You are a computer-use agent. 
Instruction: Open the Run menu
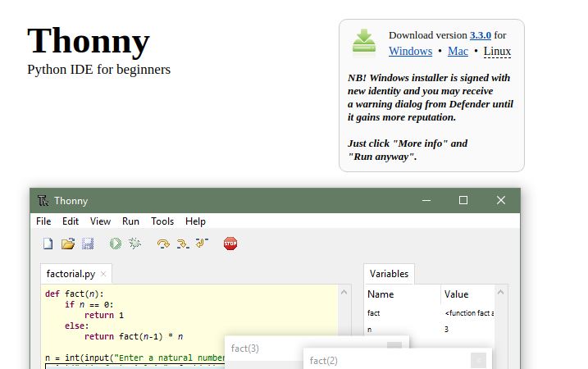tap(130, 221)
